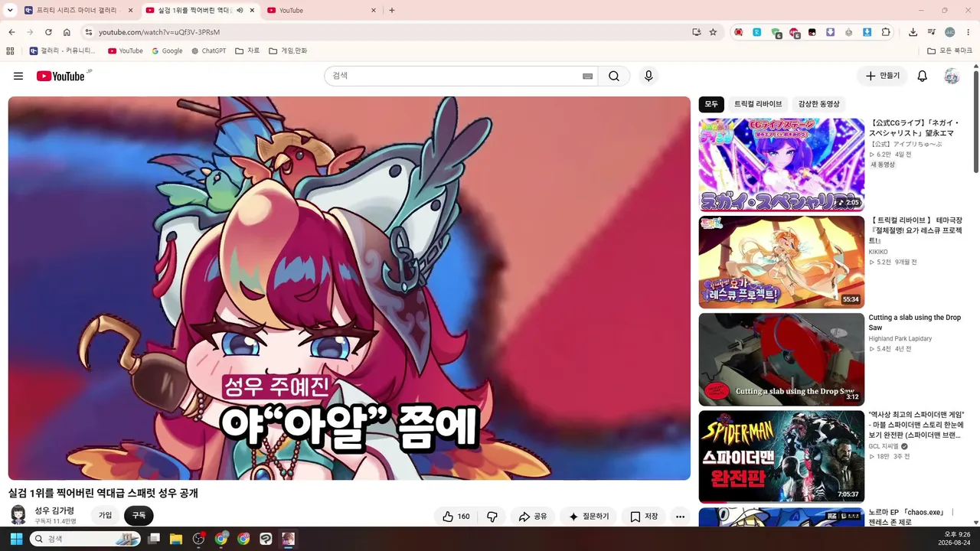Open channel avatar of 성우 김가령
980x551 pixels.
(x=18, y=514)
